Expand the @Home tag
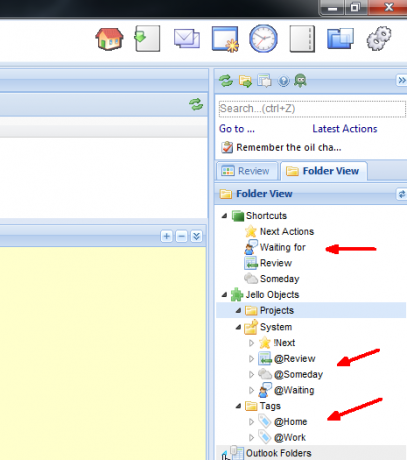Image resolution: width=407 pixels, height=460 pixels. tap(251, 422)
